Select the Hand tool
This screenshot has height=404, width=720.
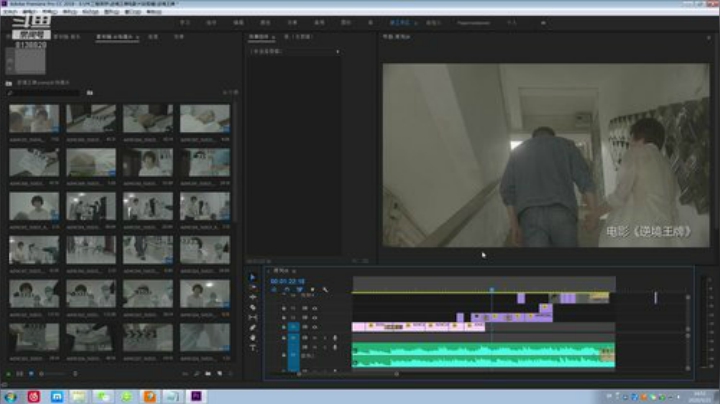253,338
